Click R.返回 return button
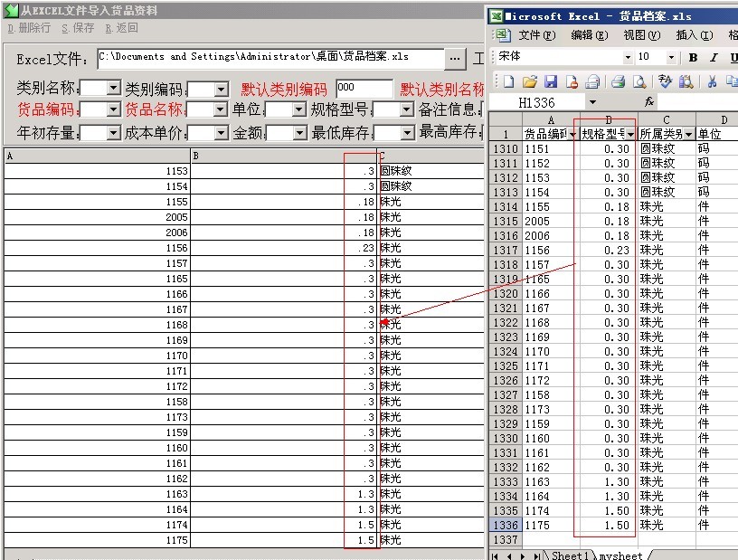 pyautogui.click(x=121, y=28)
